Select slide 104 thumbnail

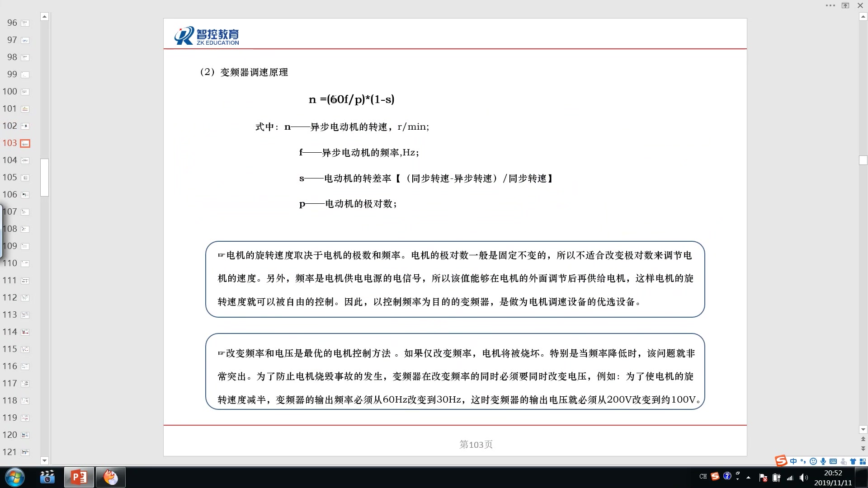25,160
